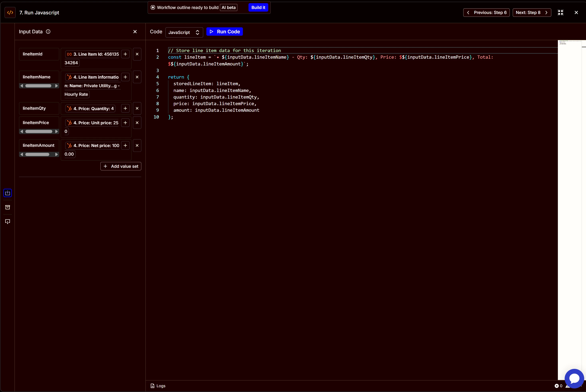This screenshot has height=392, width=586.
Task: Remove the lineItemId input row
Action: [x=137, y=54]
